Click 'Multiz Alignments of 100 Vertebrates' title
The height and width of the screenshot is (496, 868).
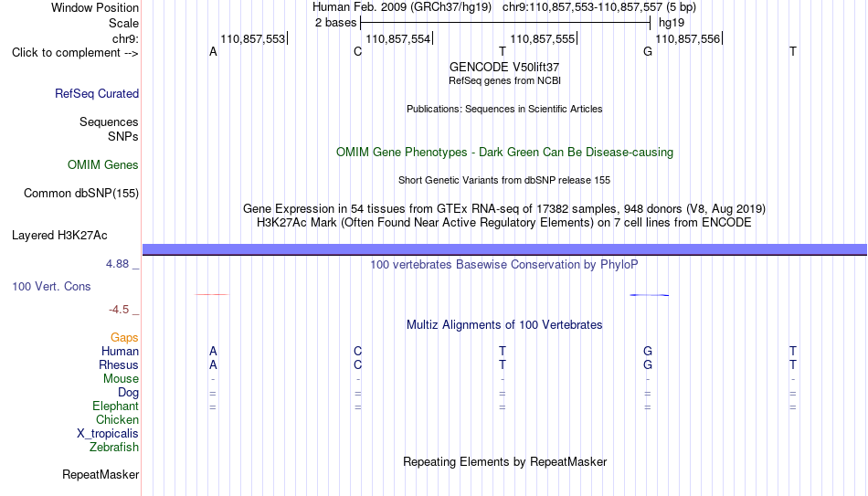[504, 325]
